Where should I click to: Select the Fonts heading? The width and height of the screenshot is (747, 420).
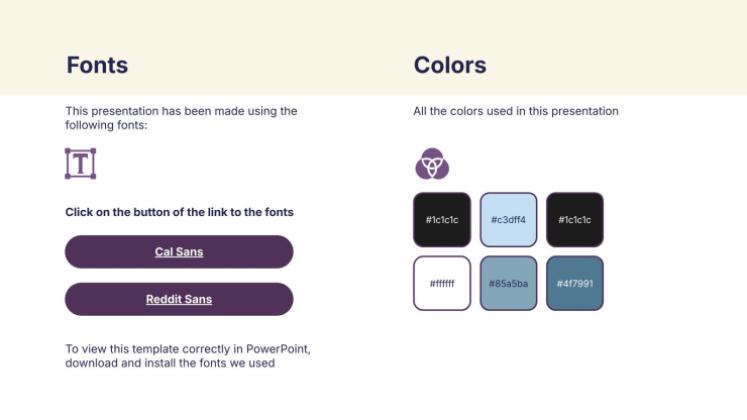(x=97, y=66)
